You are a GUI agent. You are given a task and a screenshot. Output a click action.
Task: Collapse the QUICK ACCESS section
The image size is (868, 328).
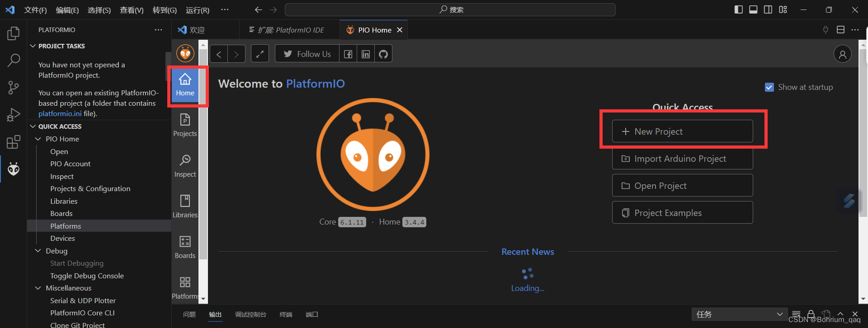(x=33, y=127)
